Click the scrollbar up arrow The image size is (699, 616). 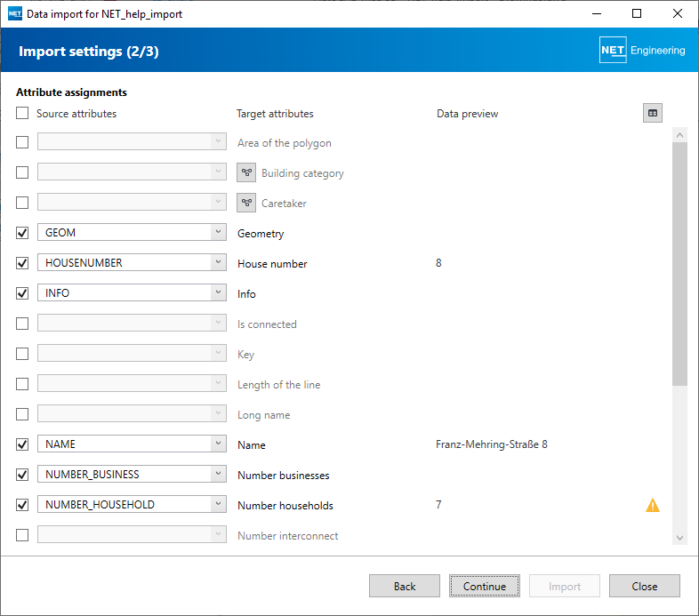(x=679, y=135)
